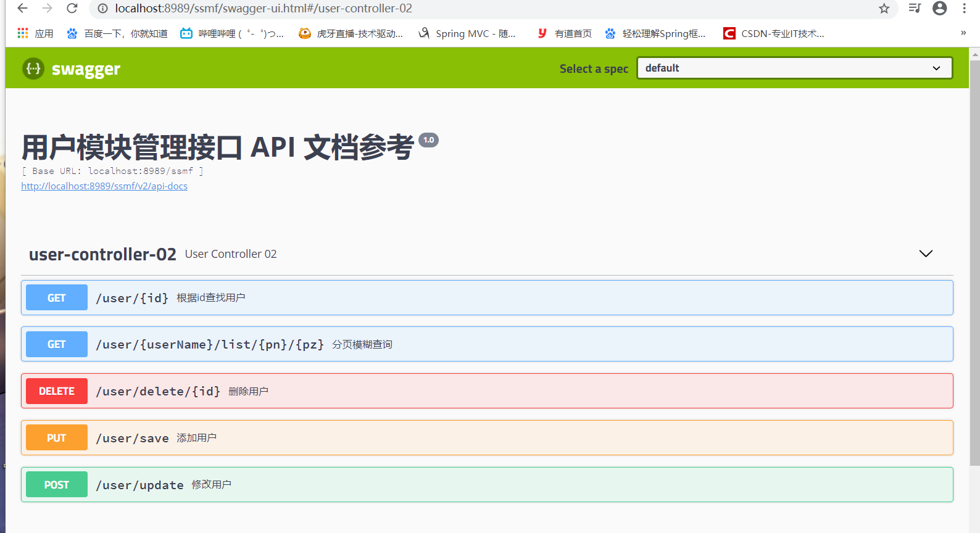This screenshot has width=980, height=533.
Task: Bookmark this page with the star icon
Action: coord(884,8)
